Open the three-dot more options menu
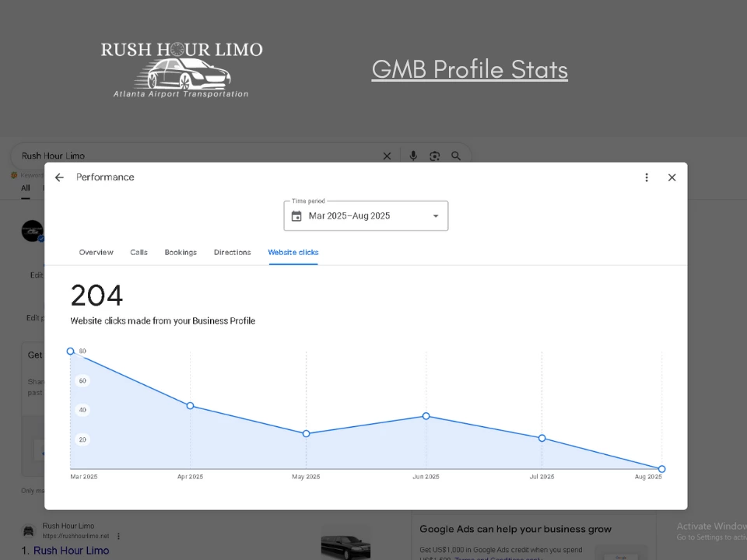The width and height of the screenshot is (747, 560). pos(647,177)
